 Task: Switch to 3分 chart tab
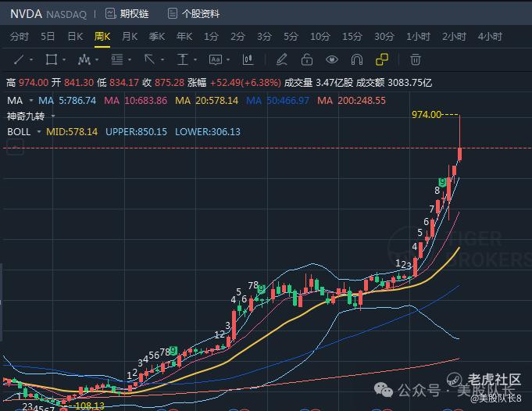pyautogui.click(x=264, y=36)
